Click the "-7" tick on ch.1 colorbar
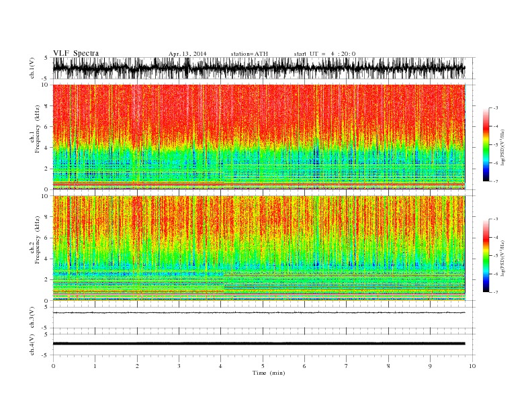This screenshot has height=411, width=532. [x=496, y=181]
